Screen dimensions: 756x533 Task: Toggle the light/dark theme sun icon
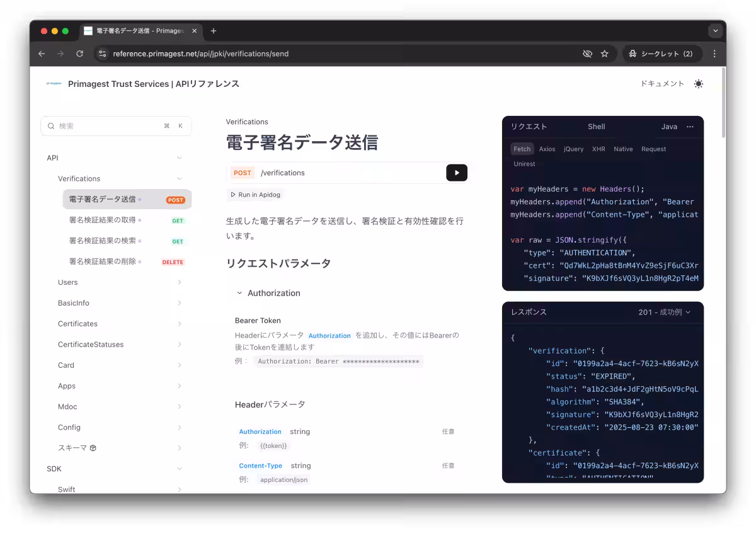point(699,84)
